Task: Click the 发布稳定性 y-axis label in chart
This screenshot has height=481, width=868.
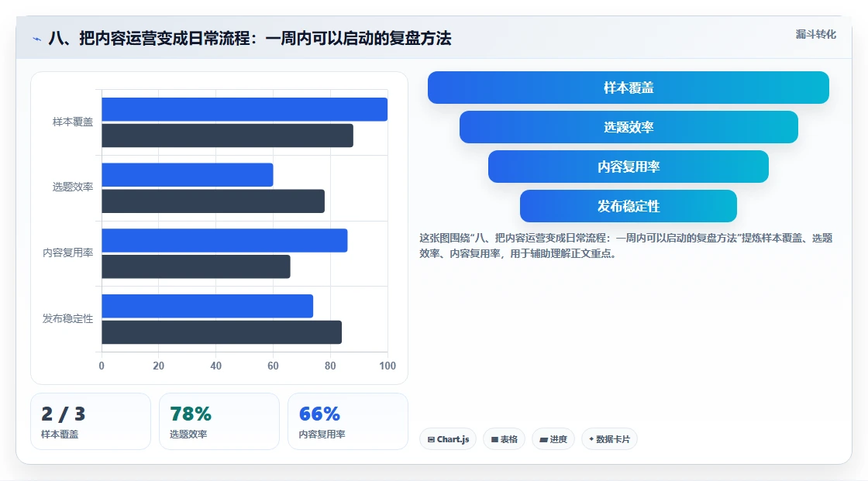Action: tap(67, 319)
